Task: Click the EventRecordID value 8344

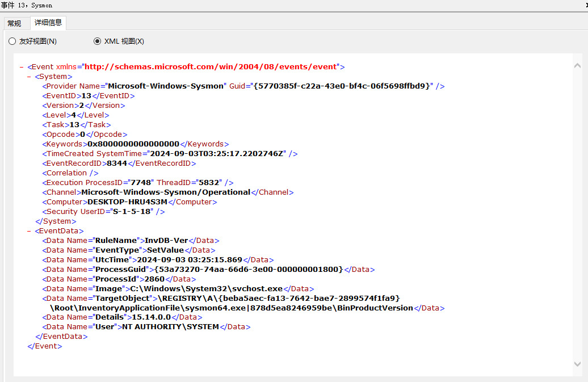Action: [x=117, y=163]
